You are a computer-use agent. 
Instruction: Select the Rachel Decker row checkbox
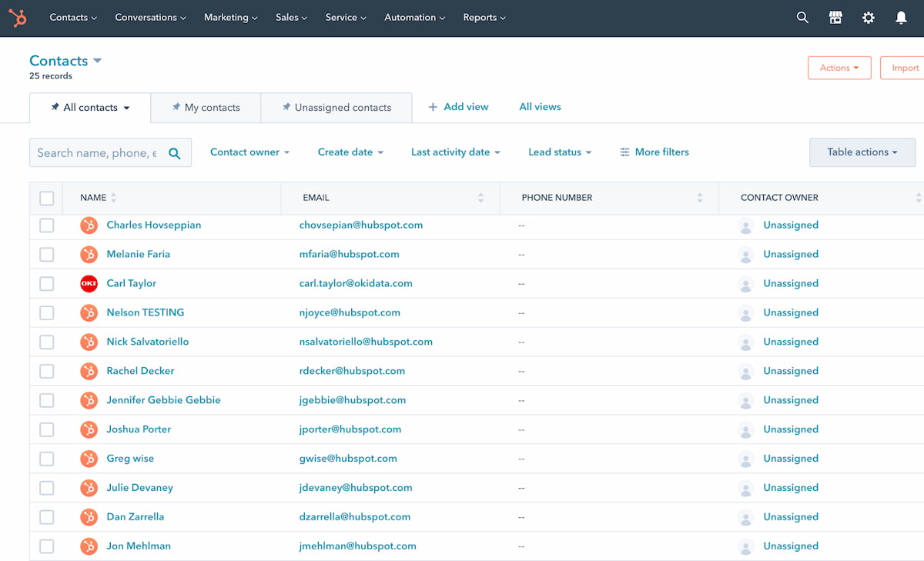(47, 371)
